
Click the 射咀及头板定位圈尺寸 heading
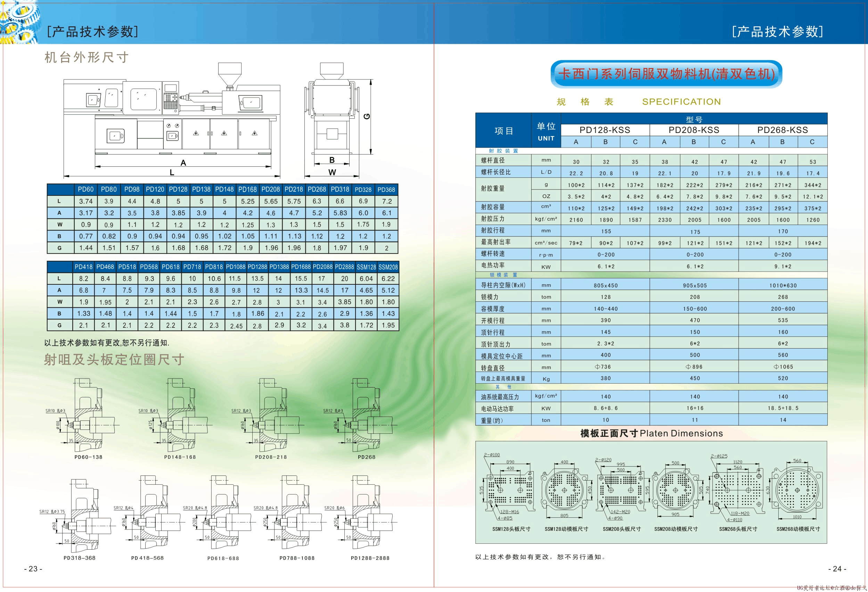(x=114, y=359)
